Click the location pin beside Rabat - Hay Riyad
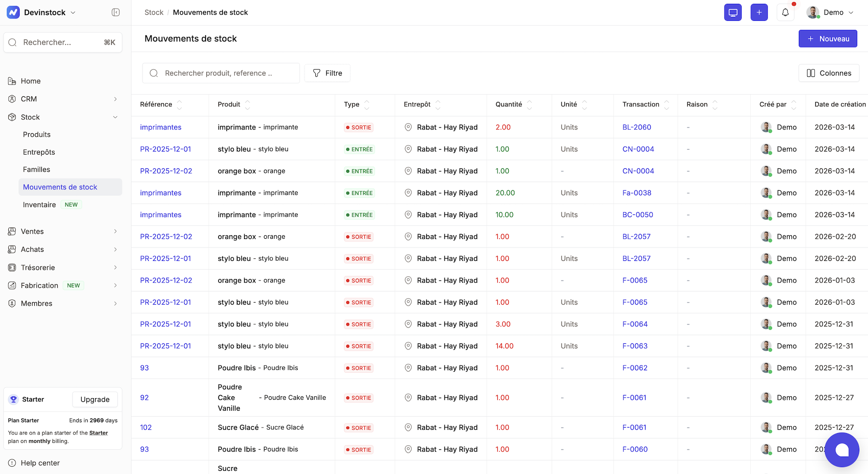 [408, 127]
